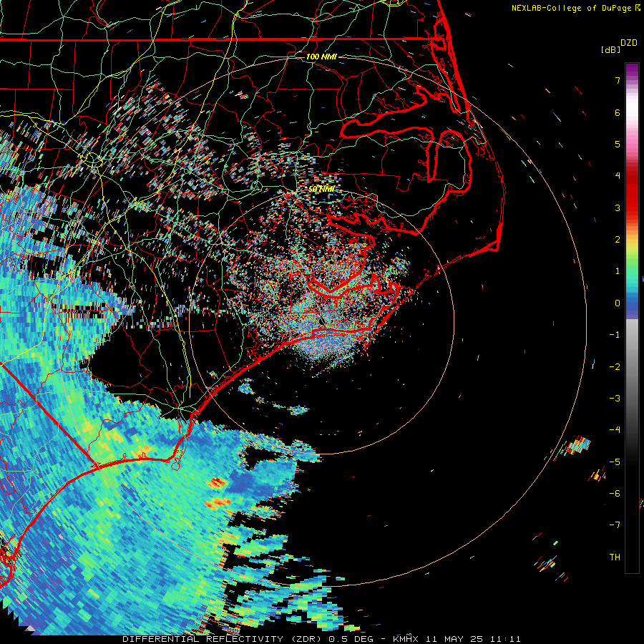The image size is (644, 644).
Task: Select the -2 dB scale label
Action: (615, 367)
